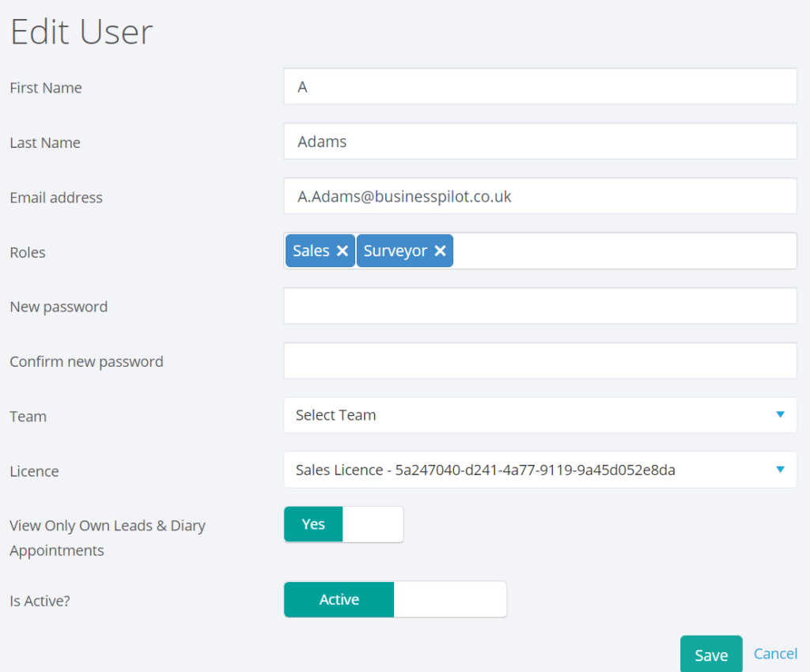Toggle View Only Own Leads switch
Viewport: 810px width, 672px height.
(x=343, y=524)
